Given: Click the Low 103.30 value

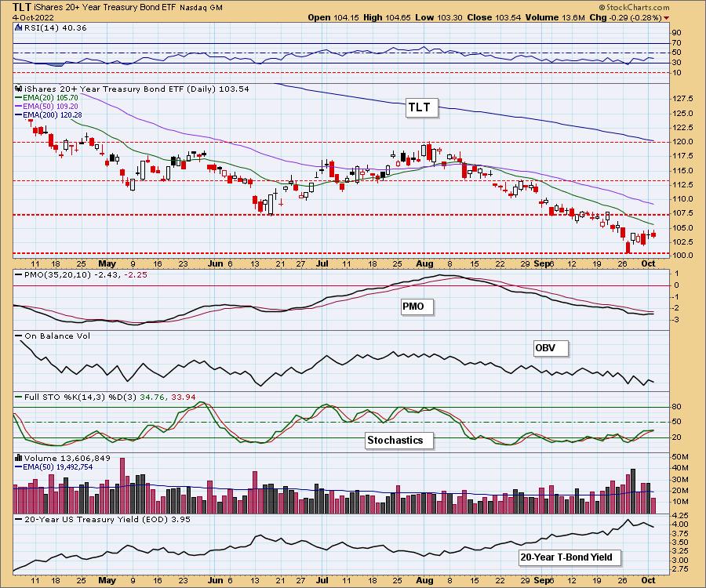Looking at the screenshot, I should click(x=439, y=17).
